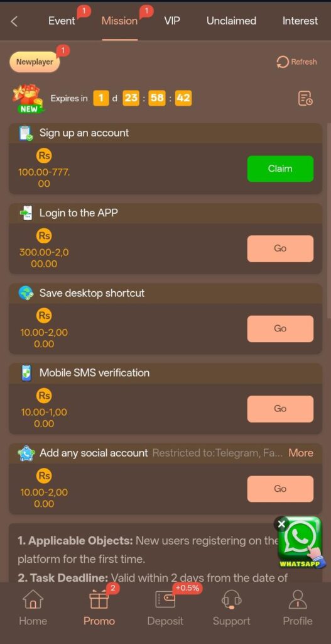Open the Unclaimed tab
This screenshot has height=644, width=331.
231,21
